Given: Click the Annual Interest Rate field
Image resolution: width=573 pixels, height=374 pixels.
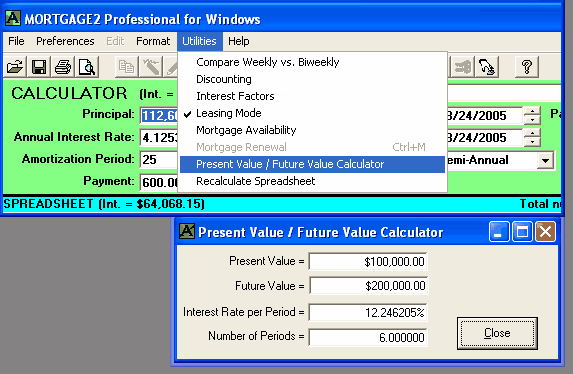Looking at the screenshot, I should point(159,137).
